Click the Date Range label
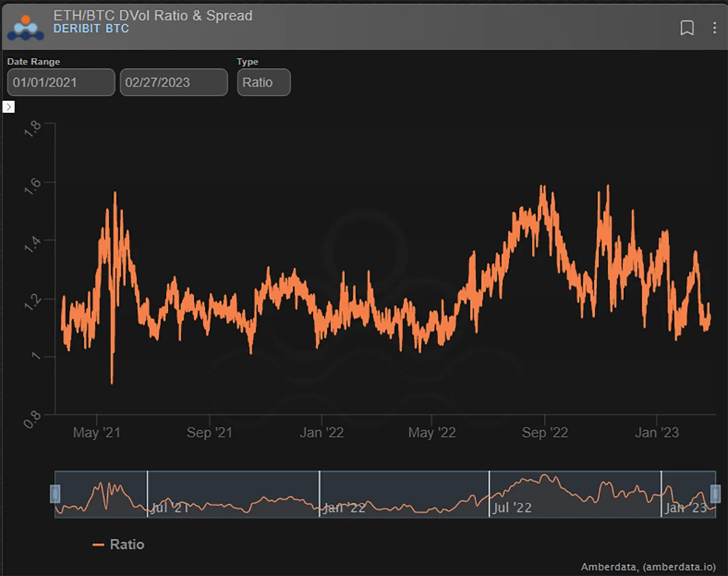728x576 pixels. pos(33,62)
